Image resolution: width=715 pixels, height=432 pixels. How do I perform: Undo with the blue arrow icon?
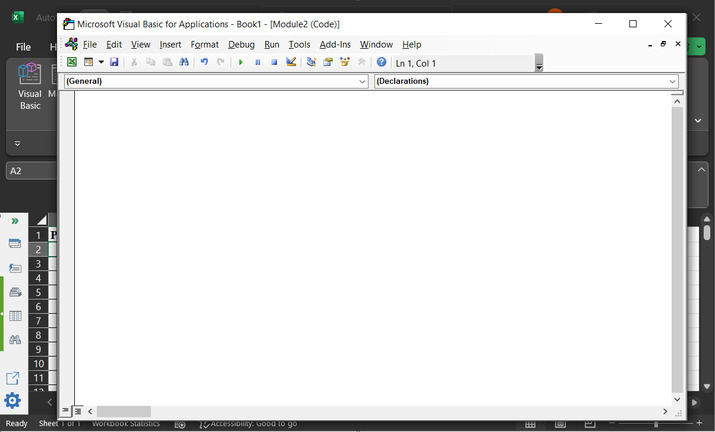coord(204,62)
